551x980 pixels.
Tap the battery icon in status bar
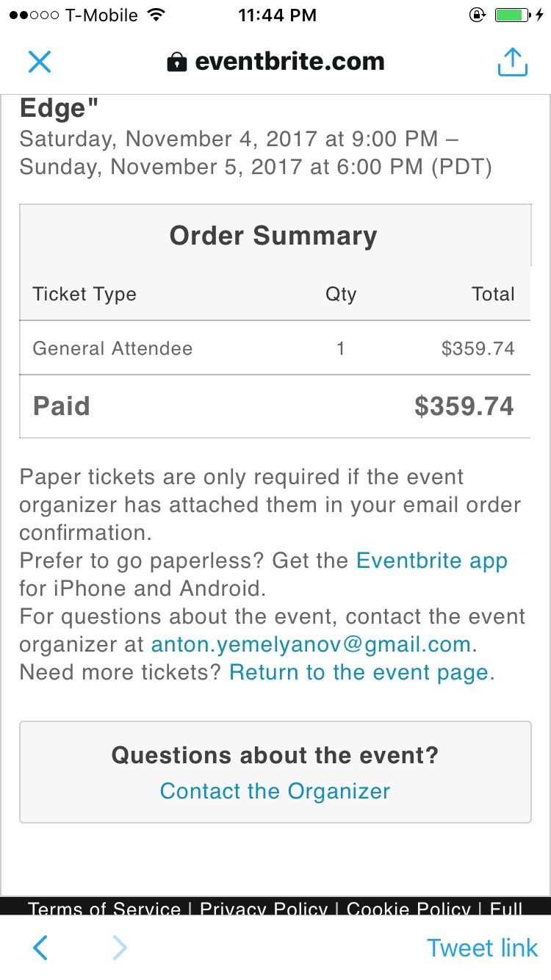pos(512,15)
